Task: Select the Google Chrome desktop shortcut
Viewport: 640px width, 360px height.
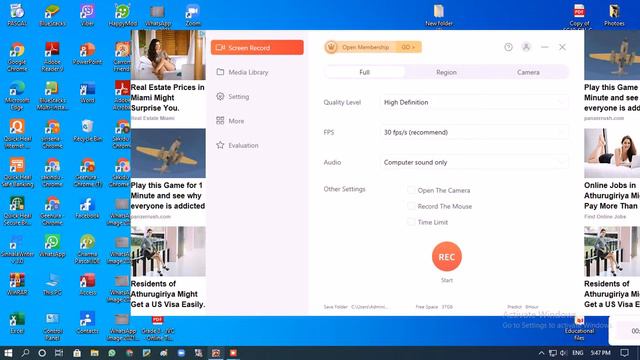Action: coord(17,57)
